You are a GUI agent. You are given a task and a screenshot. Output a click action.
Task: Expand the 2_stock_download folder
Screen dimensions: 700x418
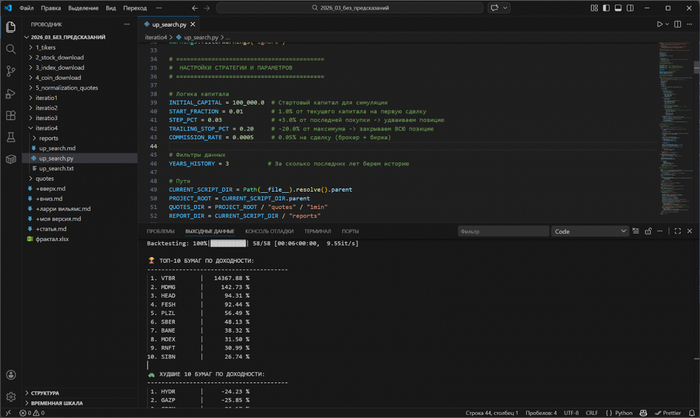[60, 58]
